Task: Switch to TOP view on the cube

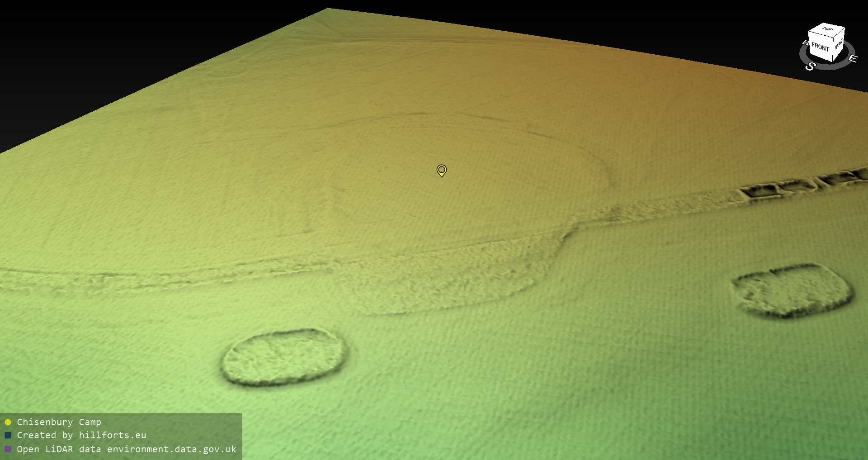Action: [827, 29]
